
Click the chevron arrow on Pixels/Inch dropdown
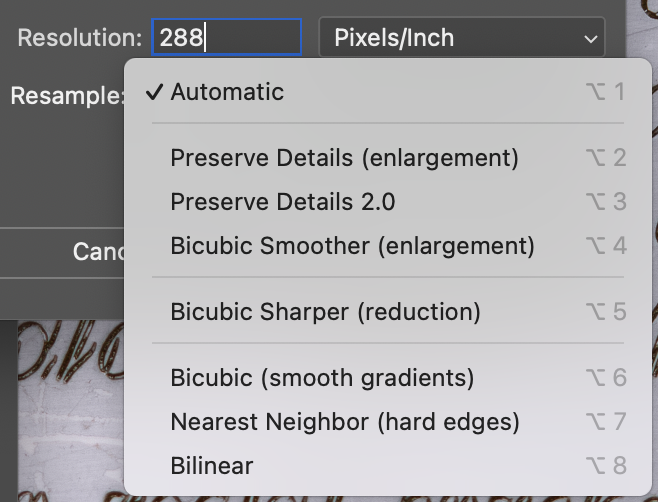(587, 39)
